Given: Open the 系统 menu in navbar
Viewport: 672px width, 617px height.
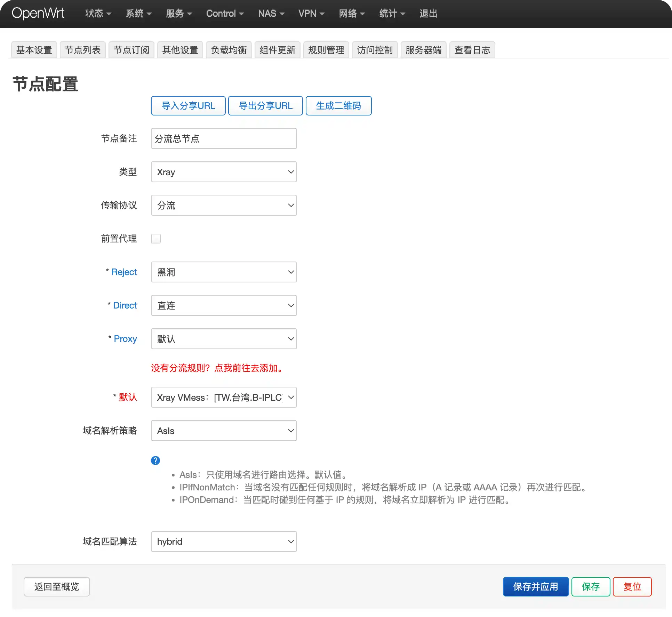Looking at the screenshot, I should pyautogui.click(x=138, y=14).
